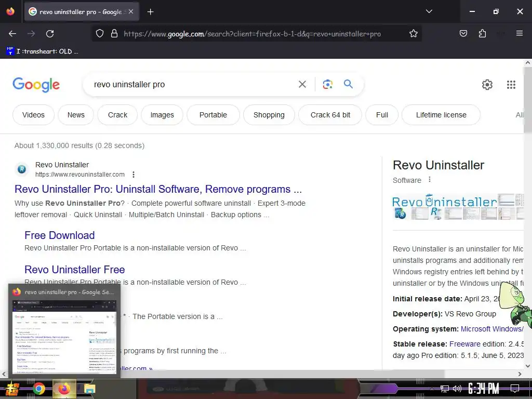The image size is (532, 399).
Task: Open File Explorer from the taskbar
Action: (89, 389)
